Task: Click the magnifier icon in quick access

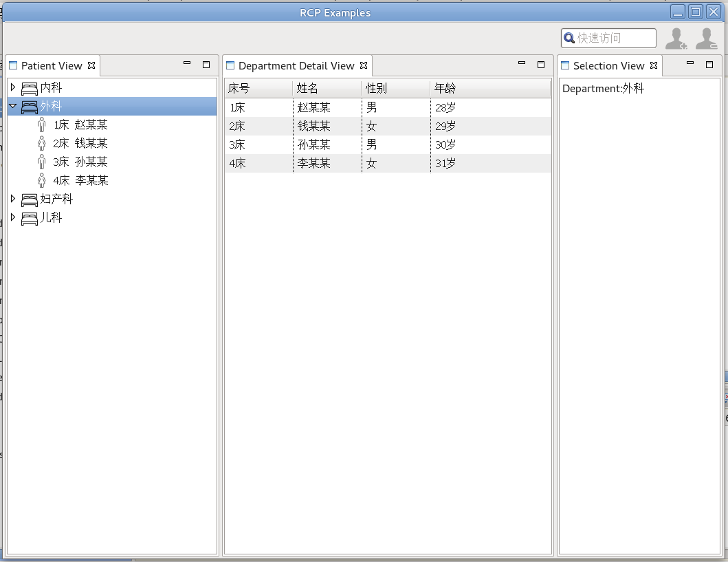Action: (569, 38)
